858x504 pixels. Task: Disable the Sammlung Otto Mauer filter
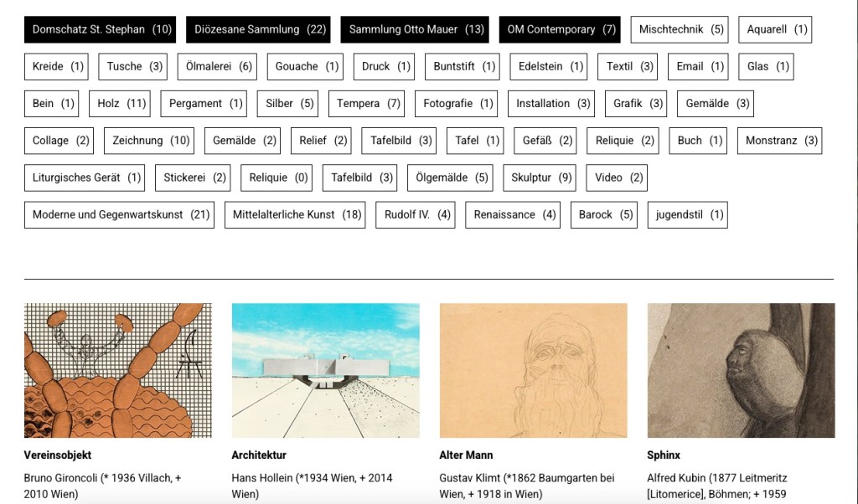tap(416, 29)
